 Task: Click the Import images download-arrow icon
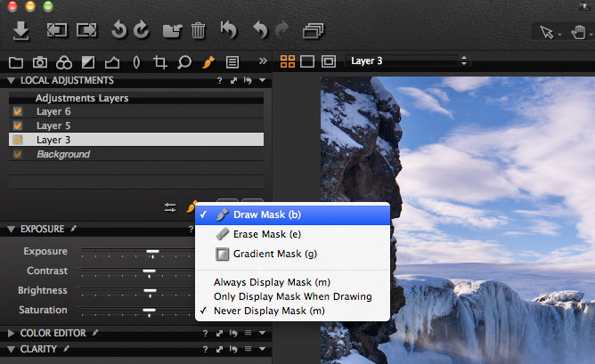pyautogui.click(x=20, y=30)
